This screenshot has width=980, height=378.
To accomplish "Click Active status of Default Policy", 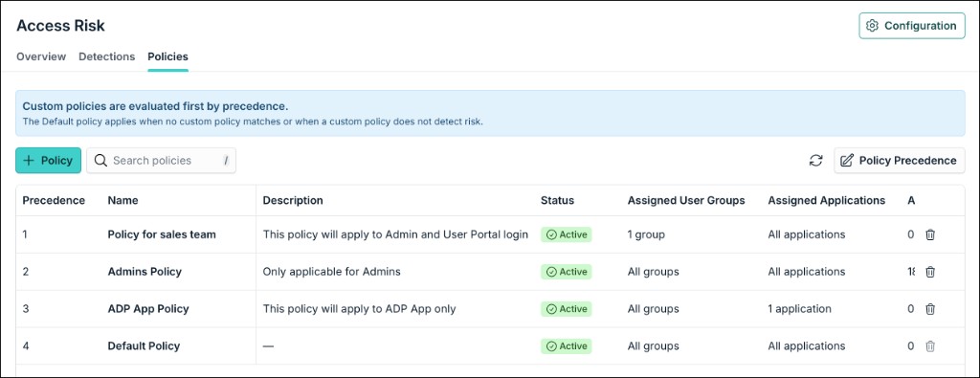I will (567, 346).
